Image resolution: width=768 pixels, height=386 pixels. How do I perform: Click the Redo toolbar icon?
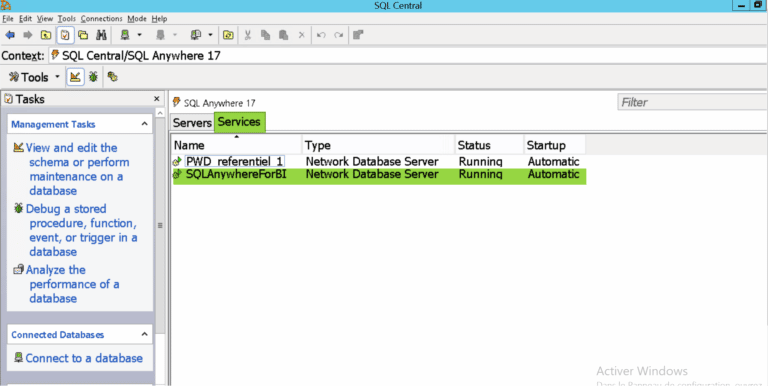(x=338, y=35)
